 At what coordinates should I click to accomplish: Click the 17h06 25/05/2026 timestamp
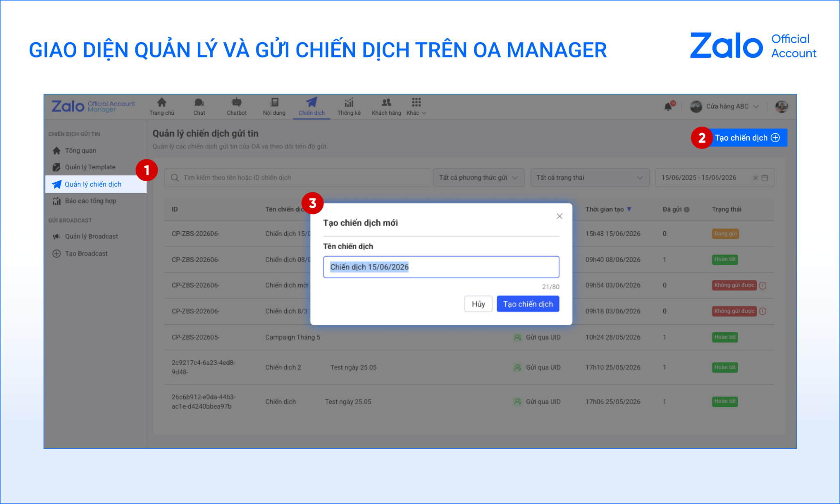[613, 402]
